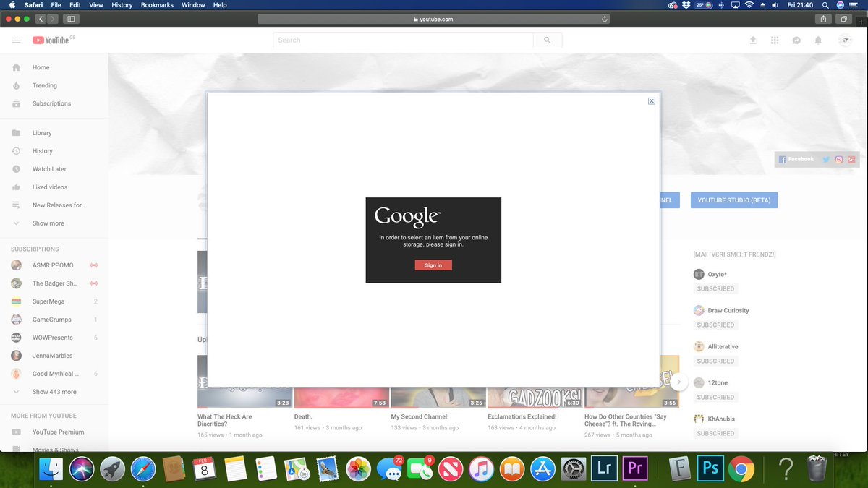Image resolution: width=868 pixels, height=488 pixels.
Task: Toggle SUBSCRIBED button under Alliterative
Action: (x=715, y=361)
